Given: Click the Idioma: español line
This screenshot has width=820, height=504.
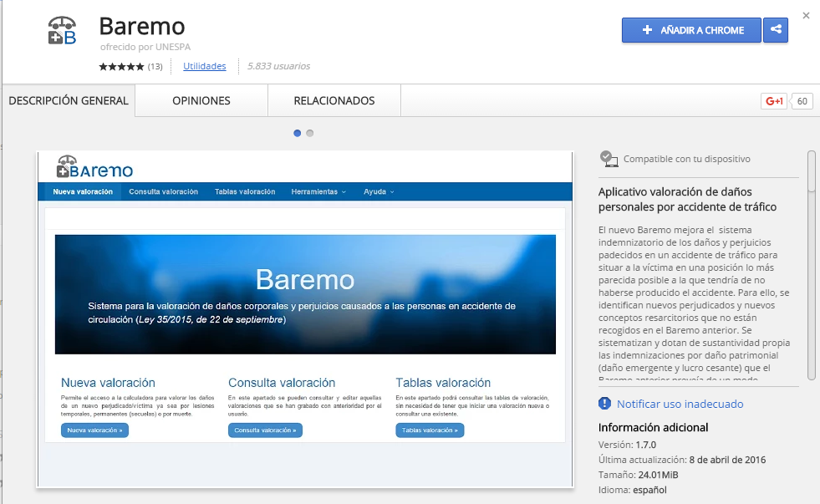Looking at the screenshot, I should pos(632,490).
